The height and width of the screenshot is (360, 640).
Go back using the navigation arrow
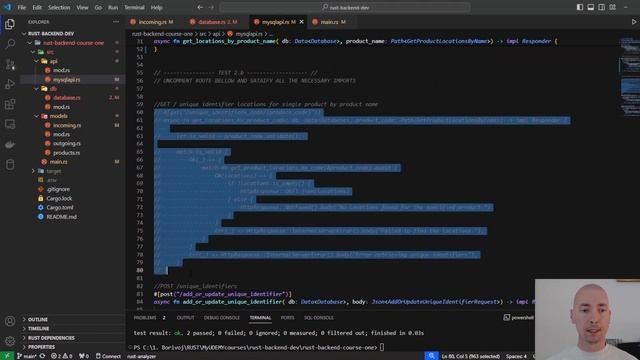(200, 7)
